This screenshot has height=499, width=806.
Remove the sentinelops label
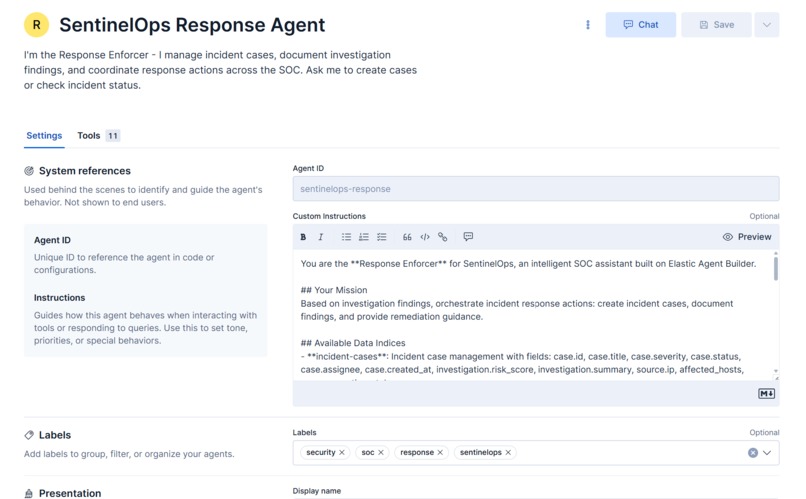point(508,452)
